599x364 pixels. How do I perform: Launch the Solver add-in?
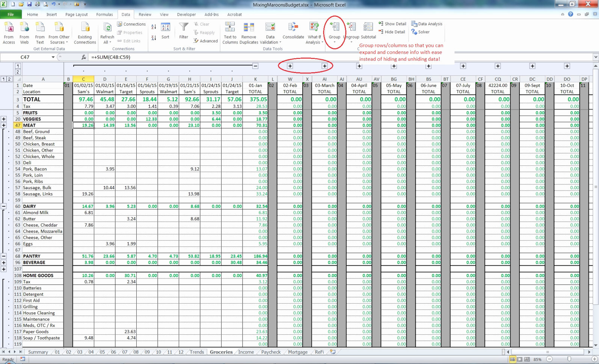click(421, 32)
